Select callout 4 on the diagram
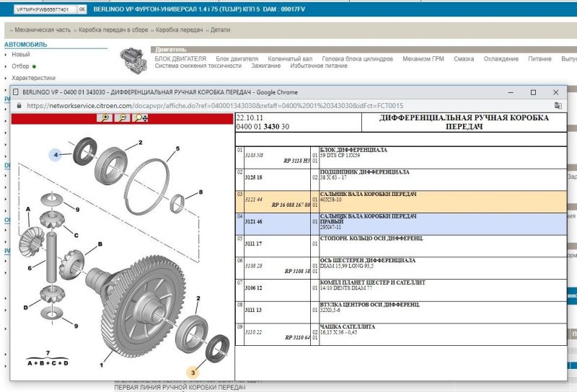The image size is (577, 392). [56, 154]
